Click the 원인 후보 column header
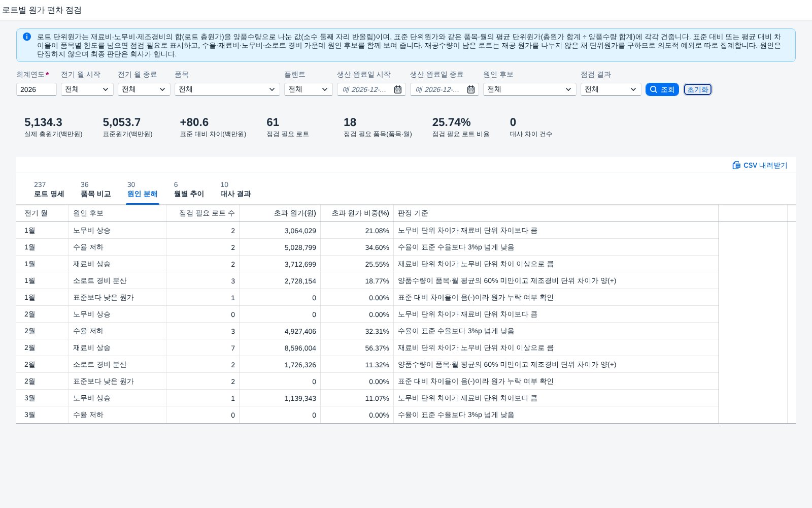812x508 pixels. point(117,213)
